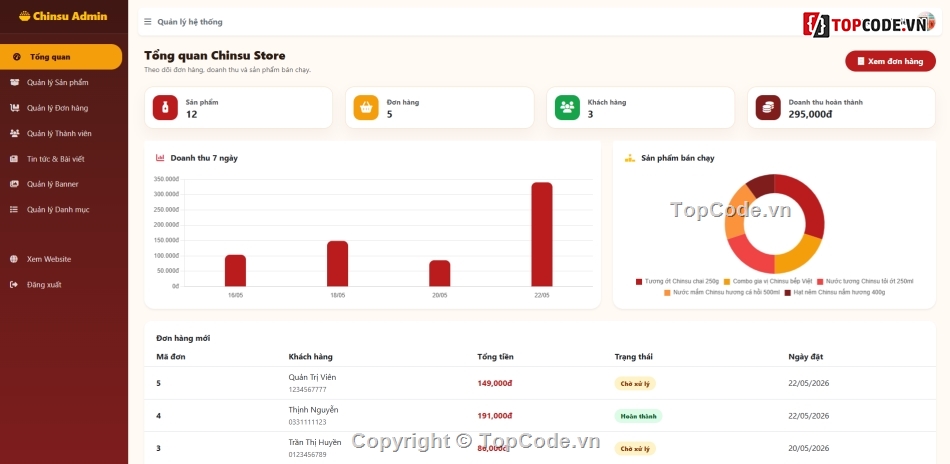Viewport: 950px width, 464px height.
Task: Click the Khách hàng column header
Action: point(310,357)
